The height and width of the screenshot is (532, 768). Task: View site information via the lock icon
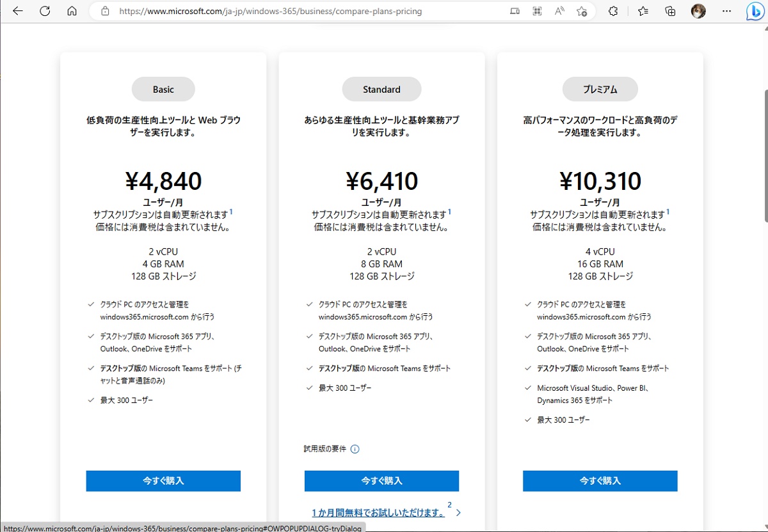coord(105,12)
